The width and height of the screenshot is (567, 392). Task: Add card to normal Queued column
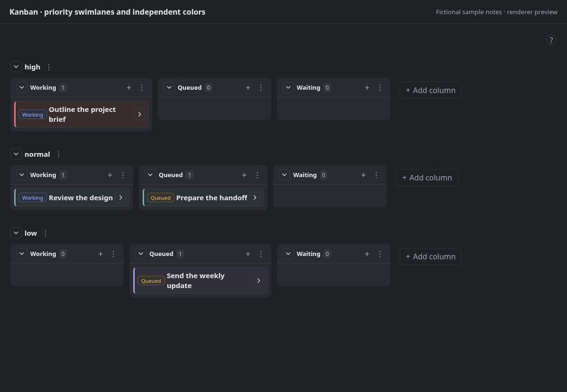click(244, 175)
